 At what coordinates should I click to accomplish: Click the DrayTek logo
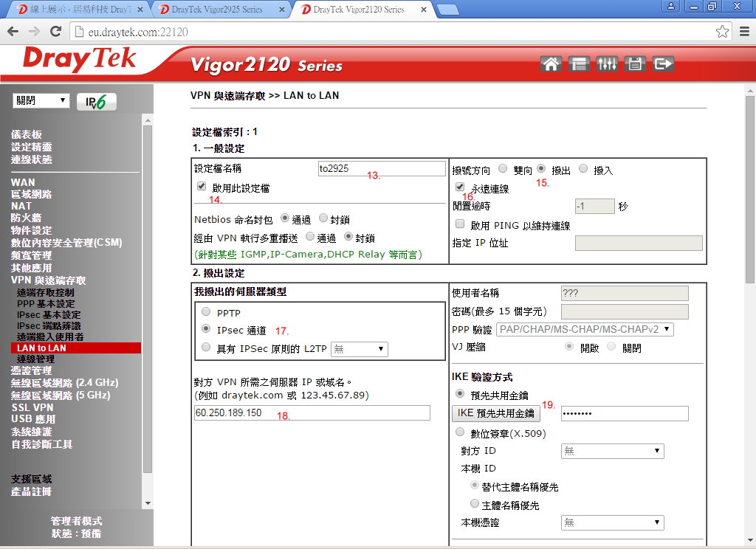[x=79, y=60]
